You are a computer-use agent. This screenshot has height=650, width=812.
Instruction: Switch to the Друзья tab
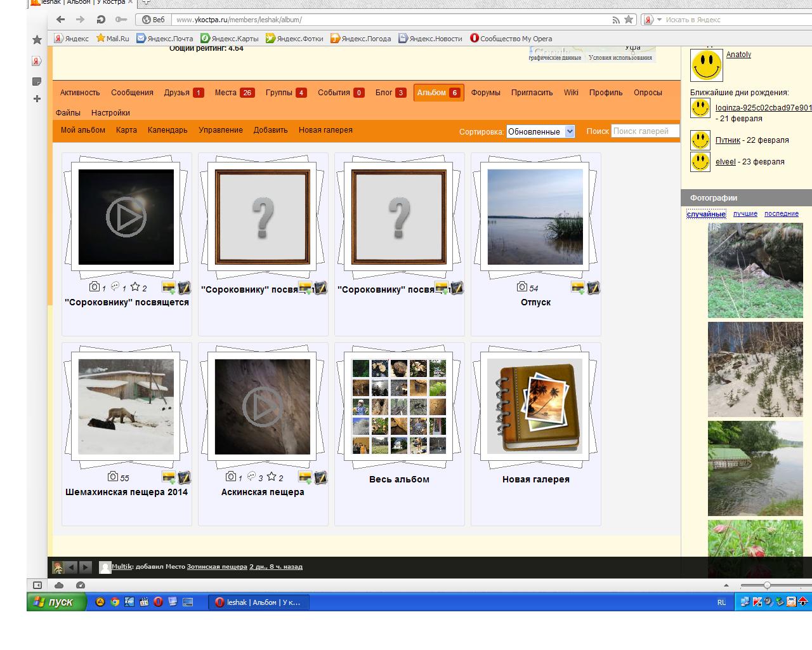[183, 93]
